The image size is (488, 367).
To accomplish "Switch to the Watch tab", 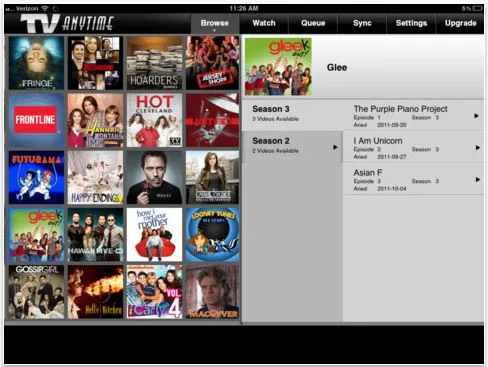I will (264, 23).
